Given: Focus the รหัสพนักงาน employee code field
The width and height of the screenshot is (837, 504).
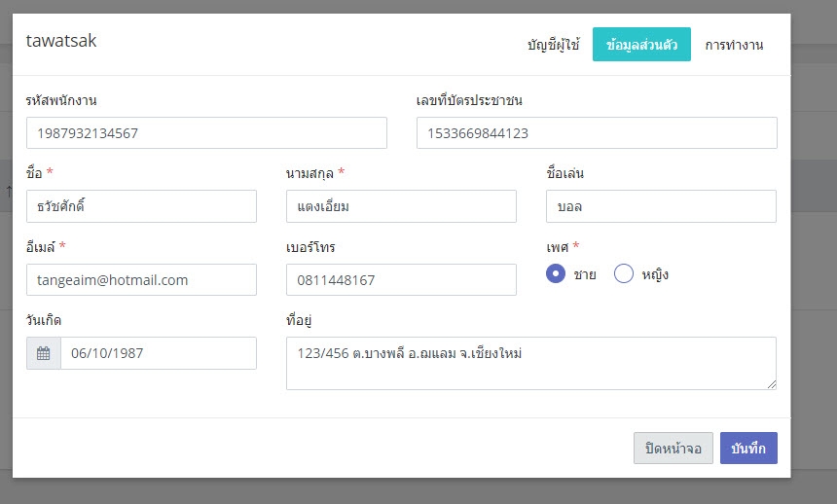Looking at the screenshot, I should point(206,133).
